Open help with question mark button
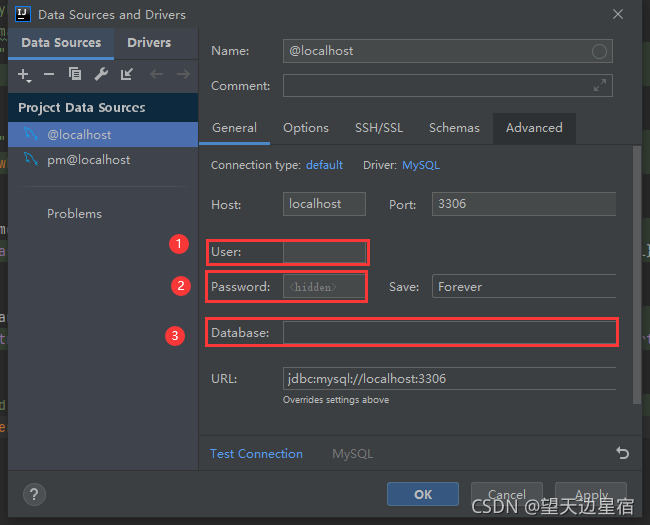 [x=34, y=494]
